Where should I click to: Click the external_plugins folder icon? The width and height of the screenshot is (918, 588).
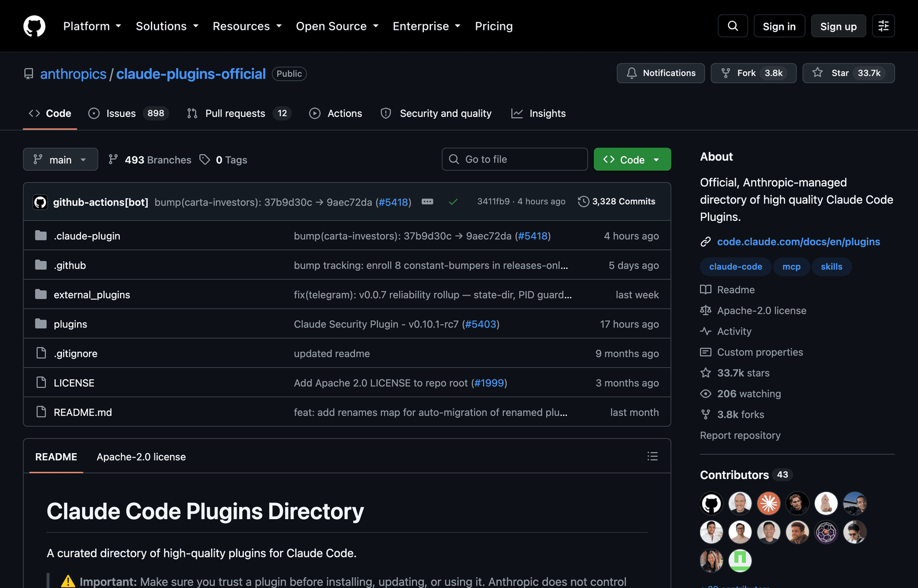pos(41,294)
